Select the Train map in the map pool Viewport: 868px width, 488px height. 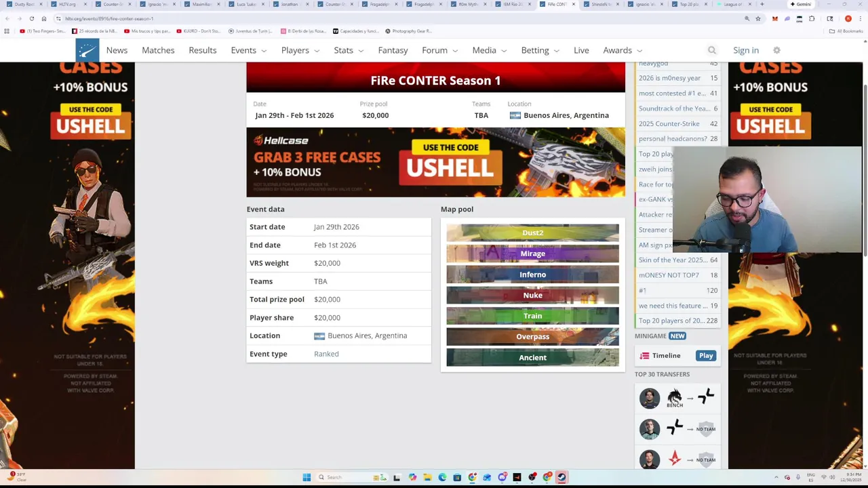click(532, 316)
